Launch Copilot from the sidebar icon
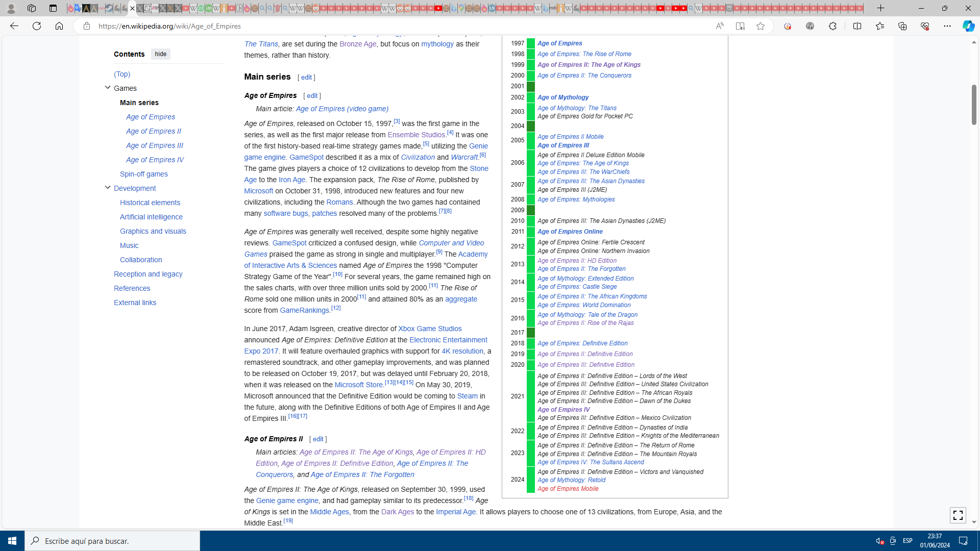Image resolution: width=980 pixels, height=551 pixels. tap(968, 26)
